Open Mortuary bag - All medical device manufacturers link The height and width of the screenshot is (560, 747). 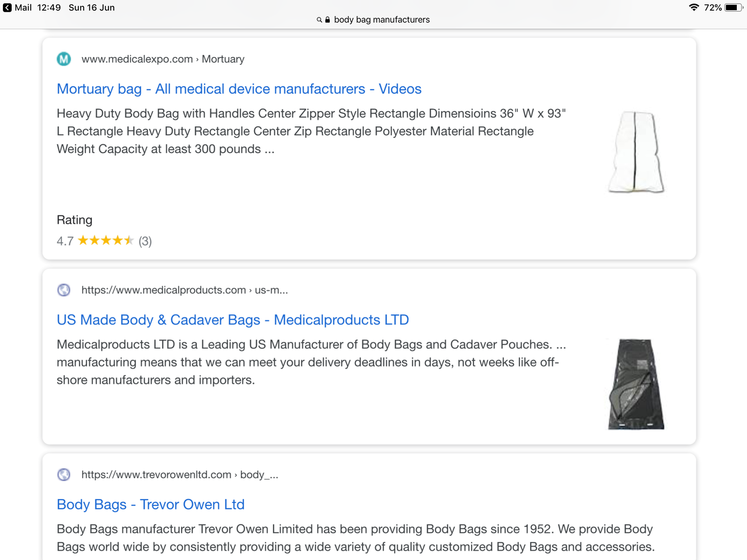[239, 89]
